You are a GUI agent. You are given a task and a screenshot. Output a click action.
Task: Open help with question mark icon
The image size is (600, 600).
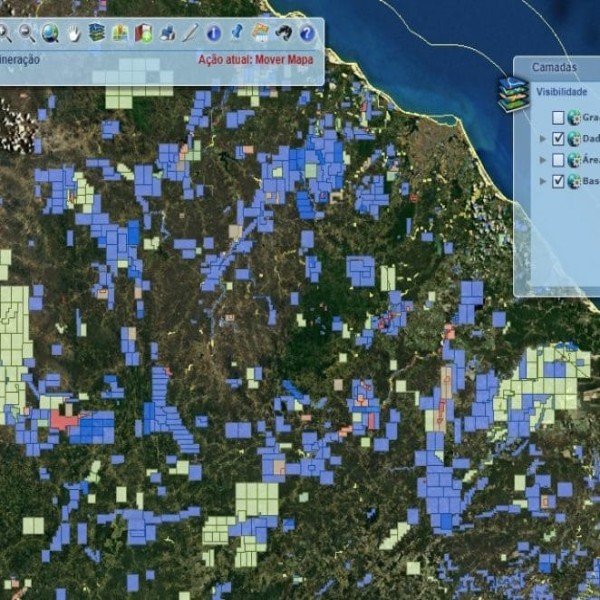(307, 33)
